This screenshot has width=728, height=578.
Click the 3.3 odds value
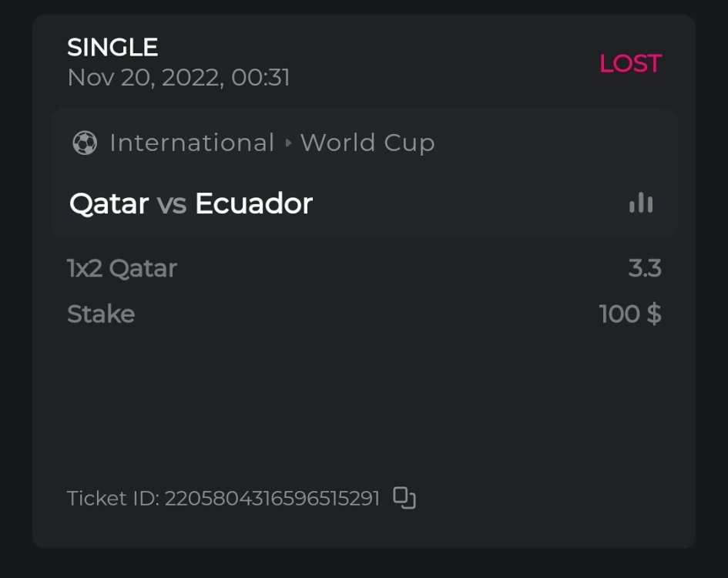click(x=645, y=268)
